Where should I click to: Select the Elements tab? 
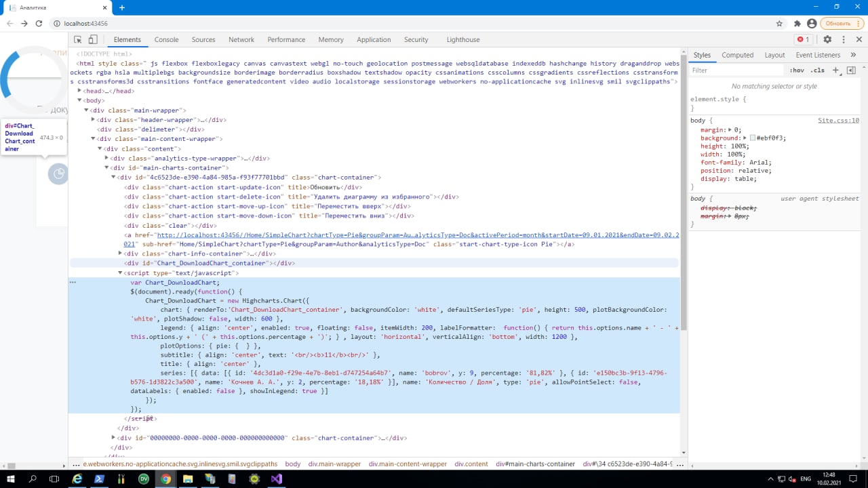pos(127,40)
